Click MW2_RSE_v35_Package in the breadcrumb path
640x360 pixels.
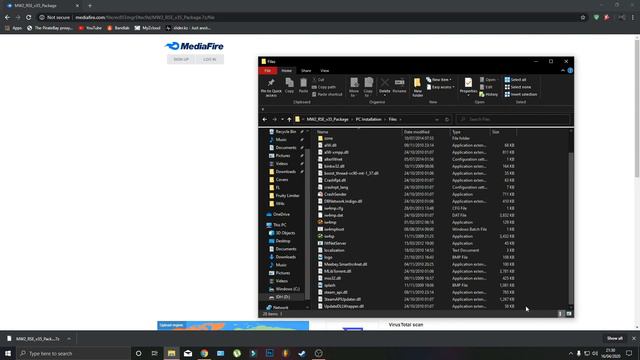[x=327, y=120]
